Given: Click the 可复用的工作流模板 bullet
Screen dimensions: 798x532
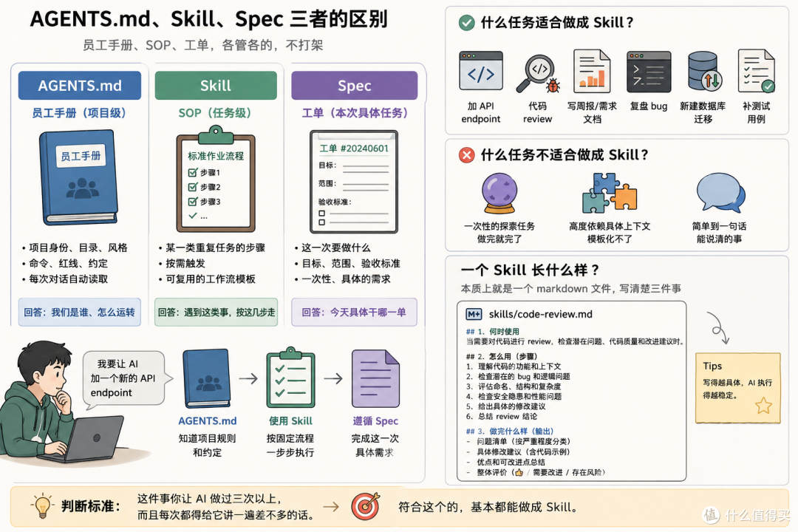Looking at the screenshot, I should 207,279.
